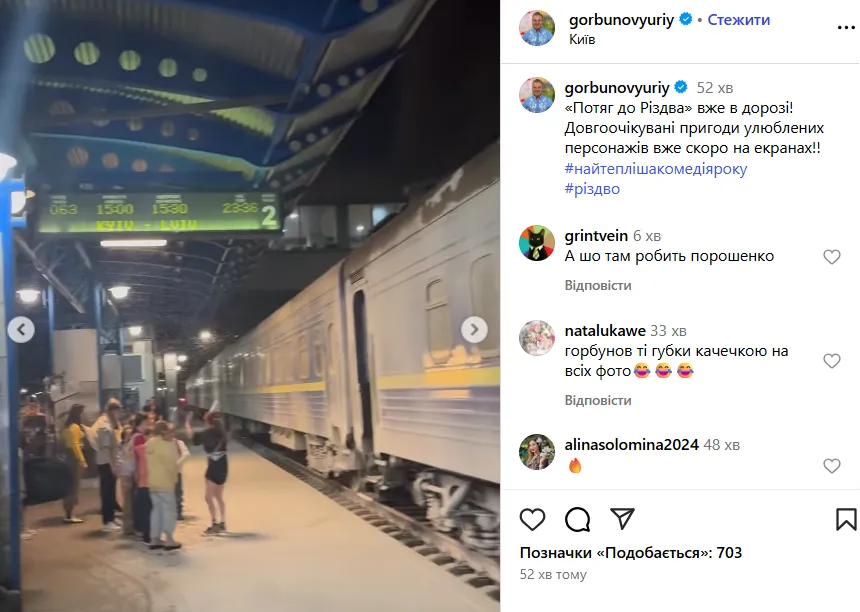Open hashtag #різдво

click(592, 189)
